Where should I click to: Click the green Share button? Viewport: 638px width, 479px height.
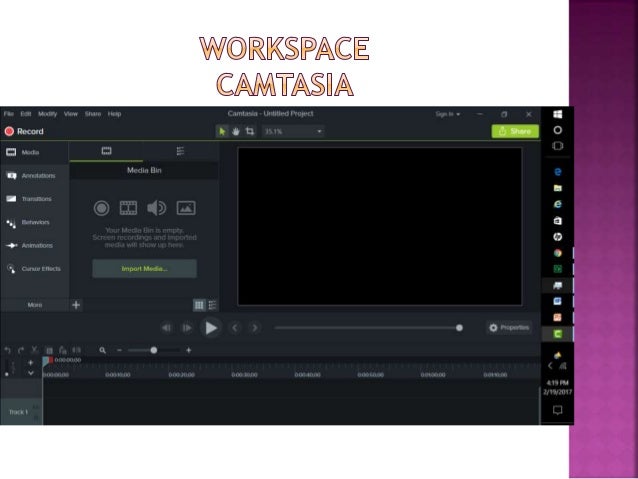515,131
